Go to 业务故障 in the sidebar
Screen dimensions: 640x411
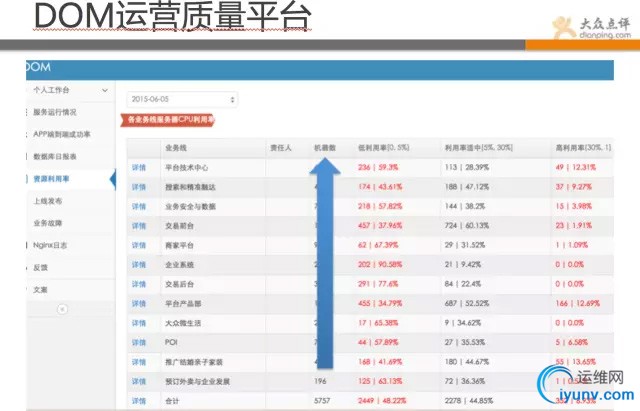(x=48, y=223)
